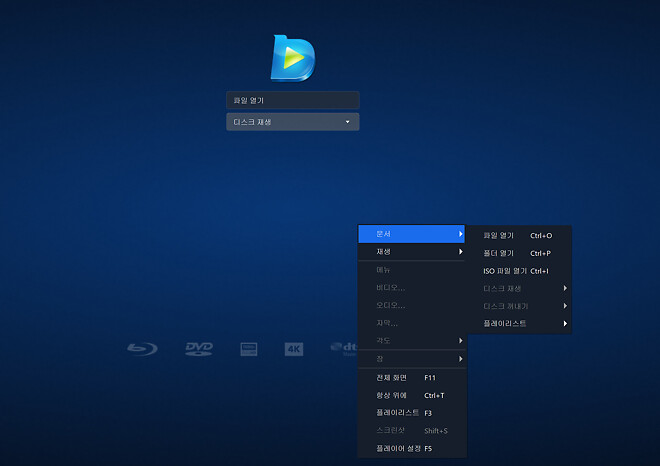660x466 pixels.
Task: Expand the 재생 submenu
Action: [412, 252]
